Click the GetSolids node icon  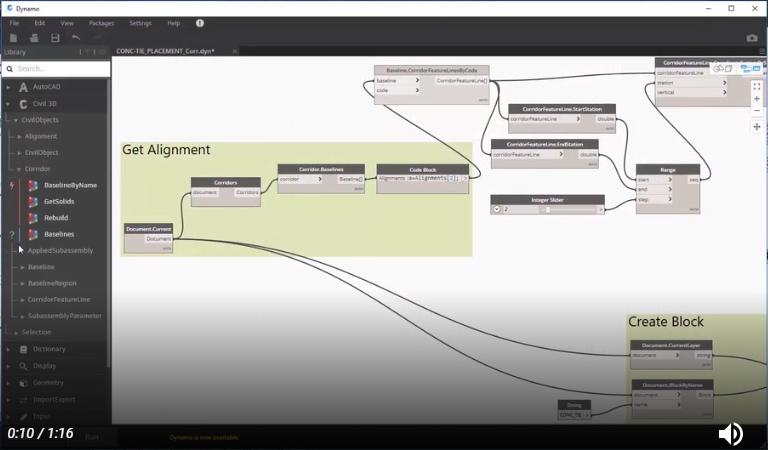tap(33, 201)
